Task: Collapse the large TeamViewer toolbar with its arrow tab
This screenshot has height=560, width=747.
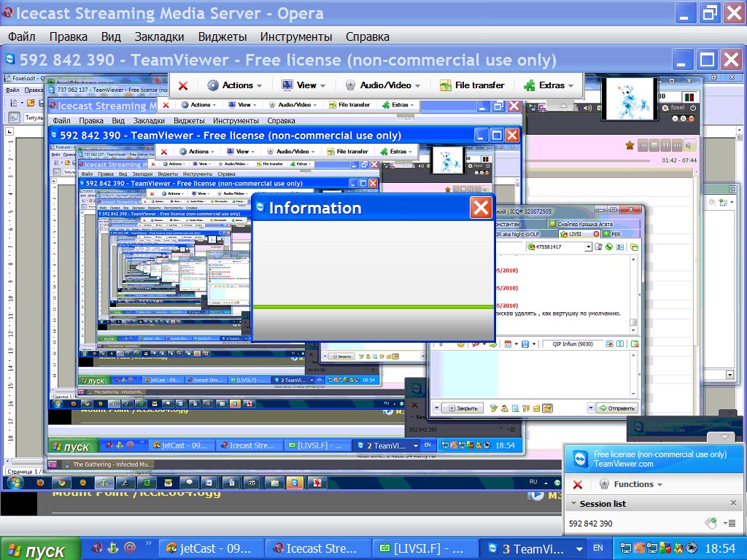Action: (x=563, y=105)
